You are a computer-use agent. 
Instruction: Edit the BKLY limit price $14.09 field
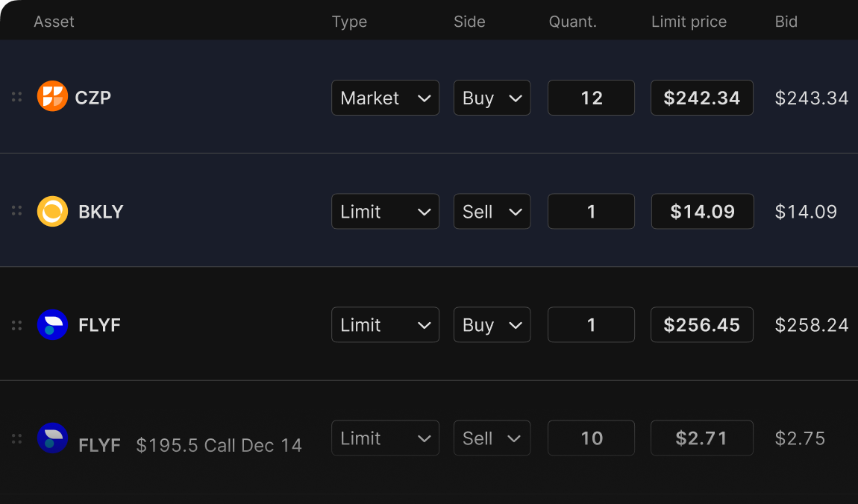click(702, 212)
